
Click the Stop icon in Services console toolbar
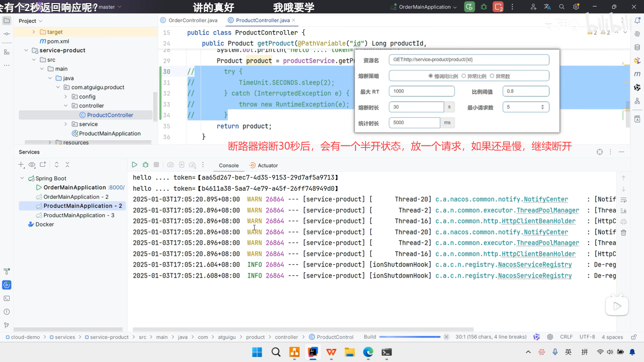[156, 165]
